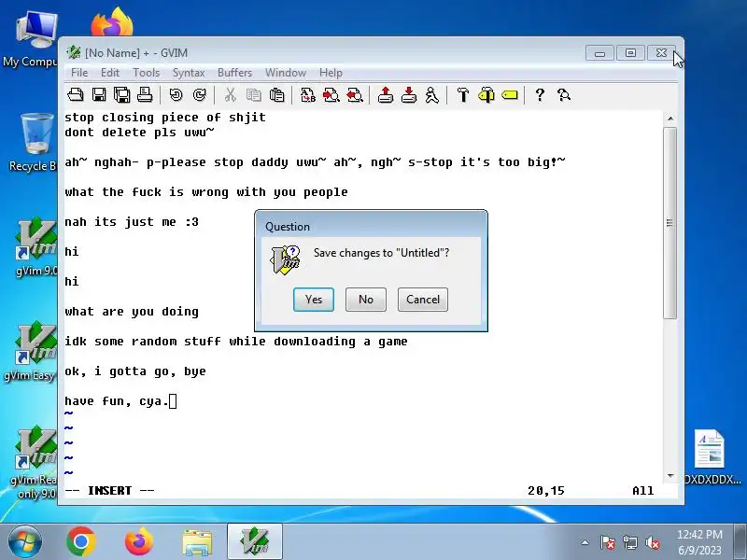Image resolution: width=747 pixels, height=560 pixels.
Task: Open the Syntax menu
Action: click(x=189, y=73)
